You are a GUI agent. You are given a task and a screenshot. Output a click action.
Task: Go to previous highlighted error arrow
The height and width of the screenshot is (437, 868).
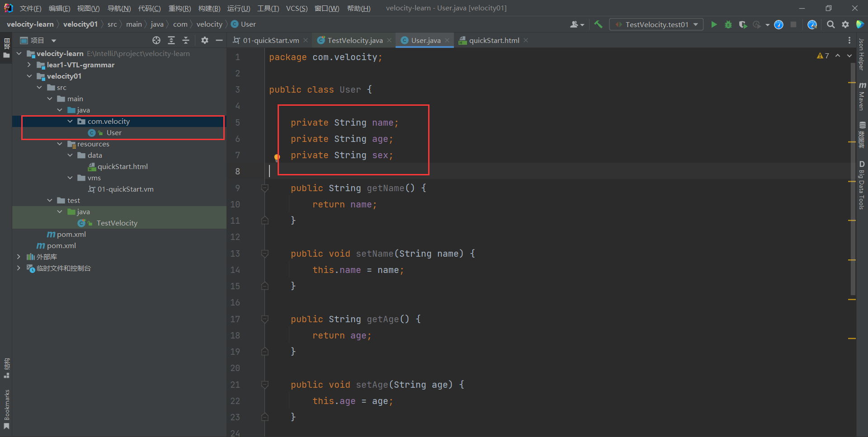tap(838, 56)
